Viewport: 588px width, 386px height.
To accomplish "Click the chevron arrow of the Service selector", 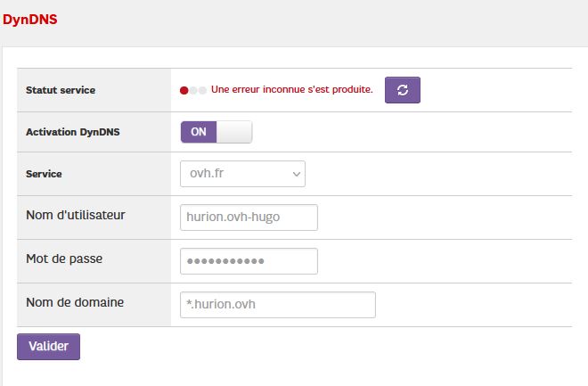I will 297,174.
